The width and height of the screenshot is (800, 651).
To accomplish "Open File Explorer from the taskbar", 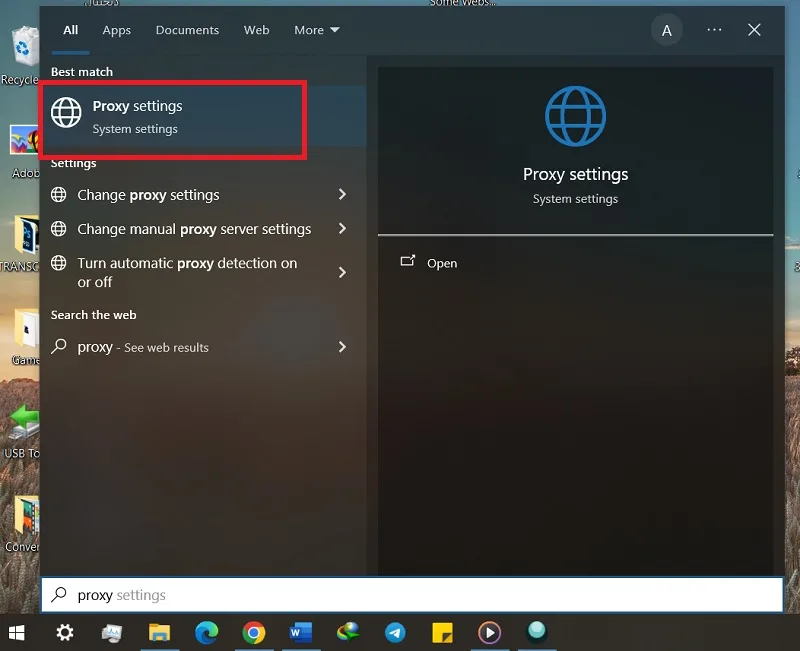I will click(x=159, y=633).
